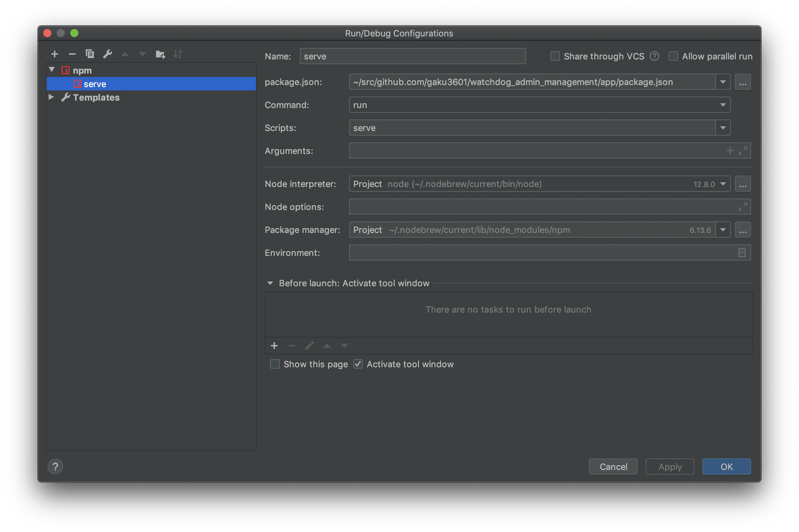Open the Scripts dropdown arrow
The width and height of the screenshot is (799, 532).
point(723,128)
